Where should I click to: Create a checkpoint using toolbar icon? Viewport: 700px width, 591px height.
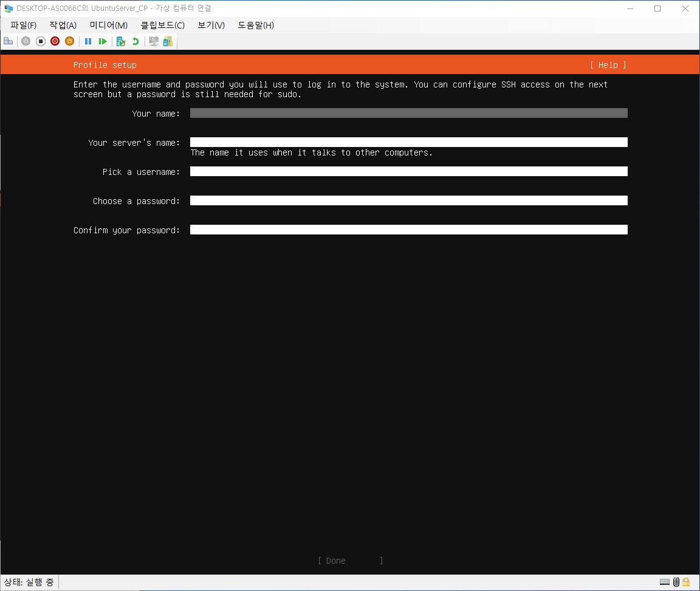click(x=120, y=41)
